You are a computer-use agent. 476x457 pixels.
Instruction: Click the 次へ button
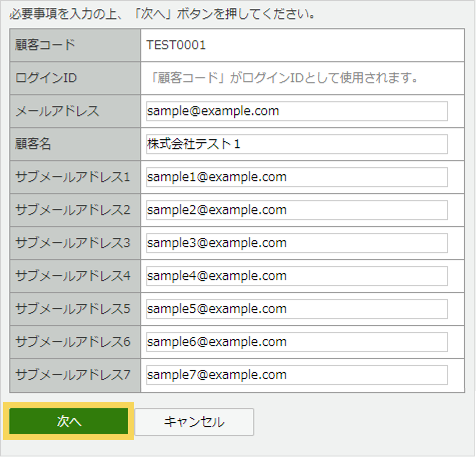click(x=69, y=421)
